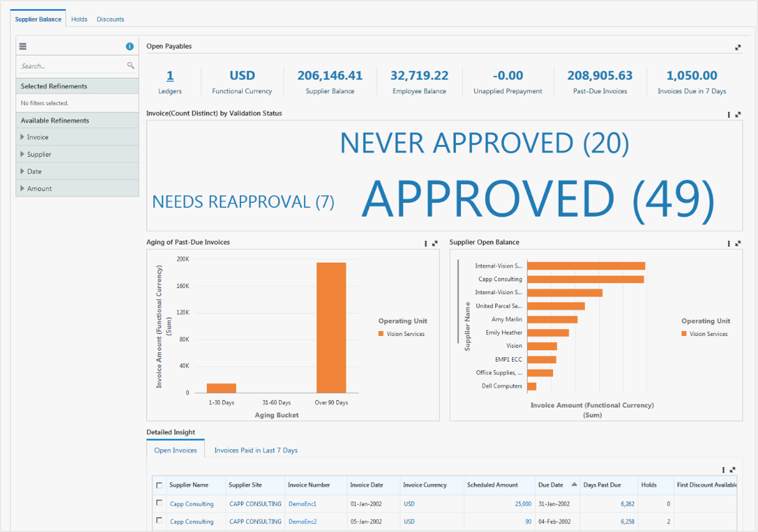Open the refinements panel hamburger menu
758x532 pixels.
(x=23, y=46)
